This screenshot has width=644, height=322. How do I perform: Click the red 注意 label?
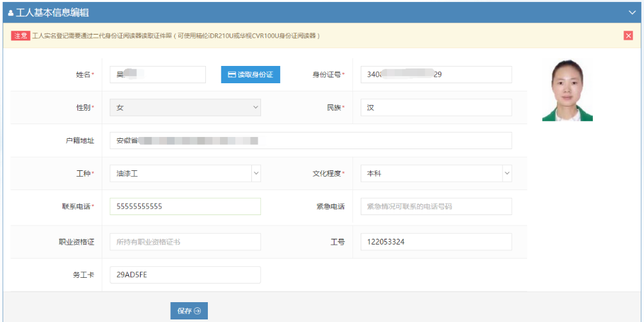20,36
